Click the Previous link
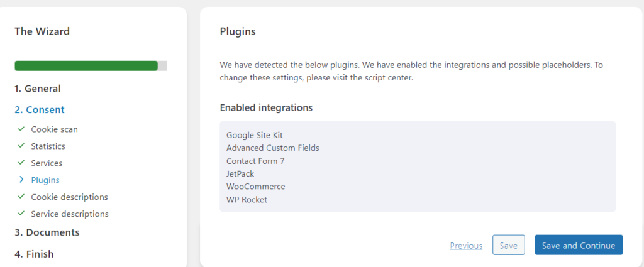644x267 pixels. point(466,246)
